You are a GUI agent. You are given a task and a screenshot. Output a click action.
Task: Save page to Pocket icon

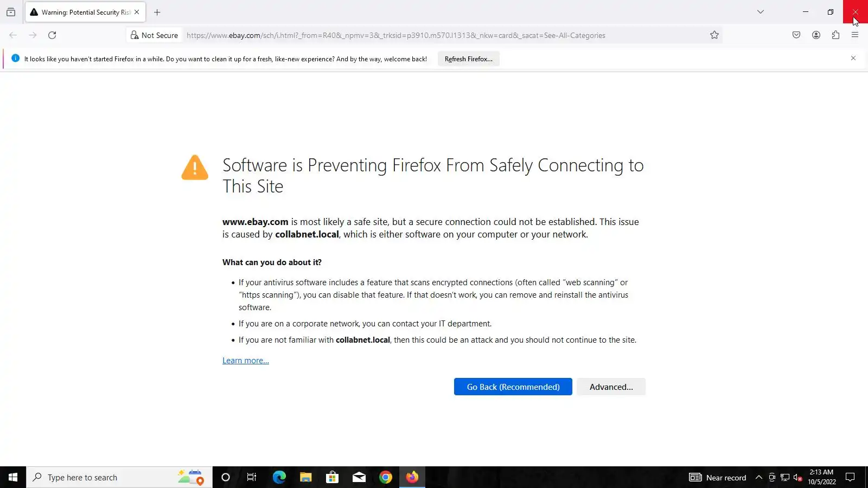[x=796, y=35]
